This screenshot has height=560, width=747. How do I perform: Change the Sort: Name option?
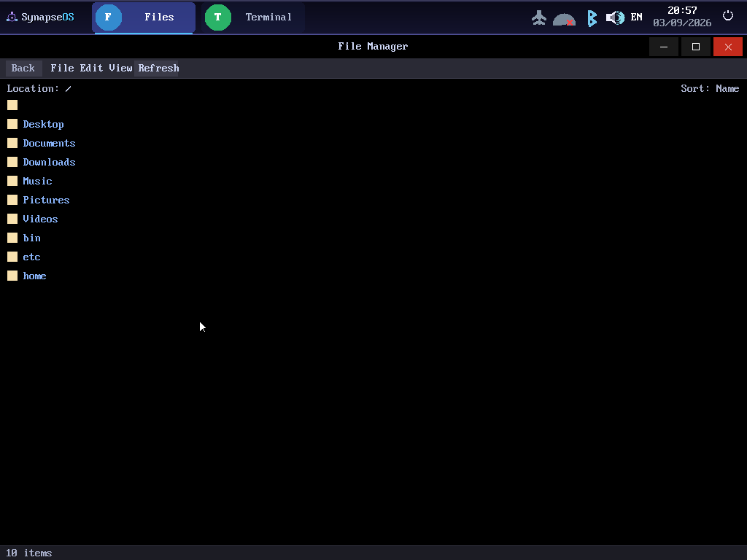pos(710,88)
